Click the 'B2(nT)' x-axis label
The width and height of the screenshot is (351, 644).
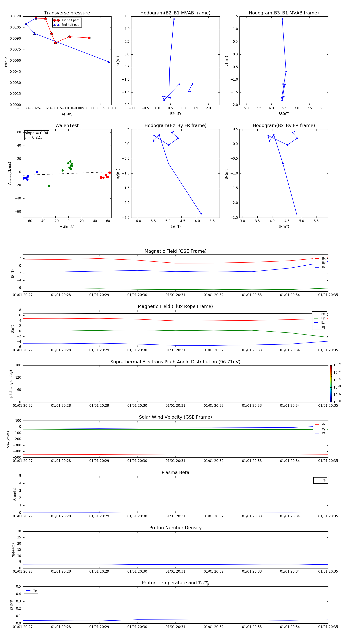pos(175,114)
